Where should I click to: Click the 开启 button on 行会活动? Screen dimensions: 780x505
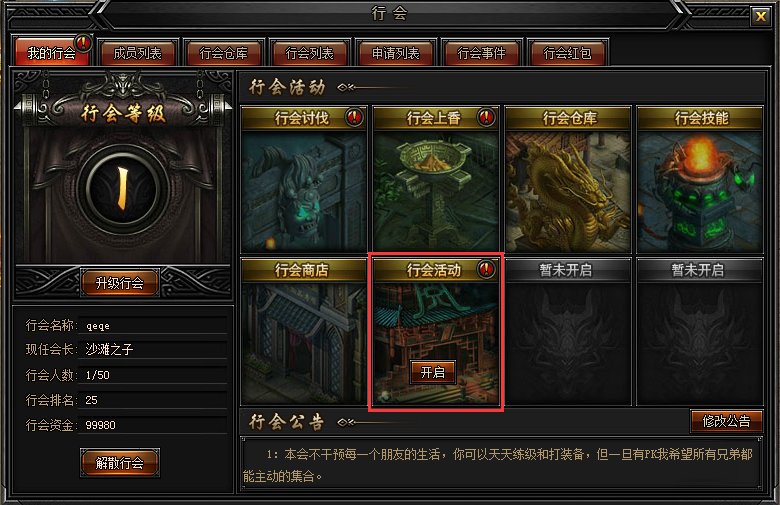(433, 372)
